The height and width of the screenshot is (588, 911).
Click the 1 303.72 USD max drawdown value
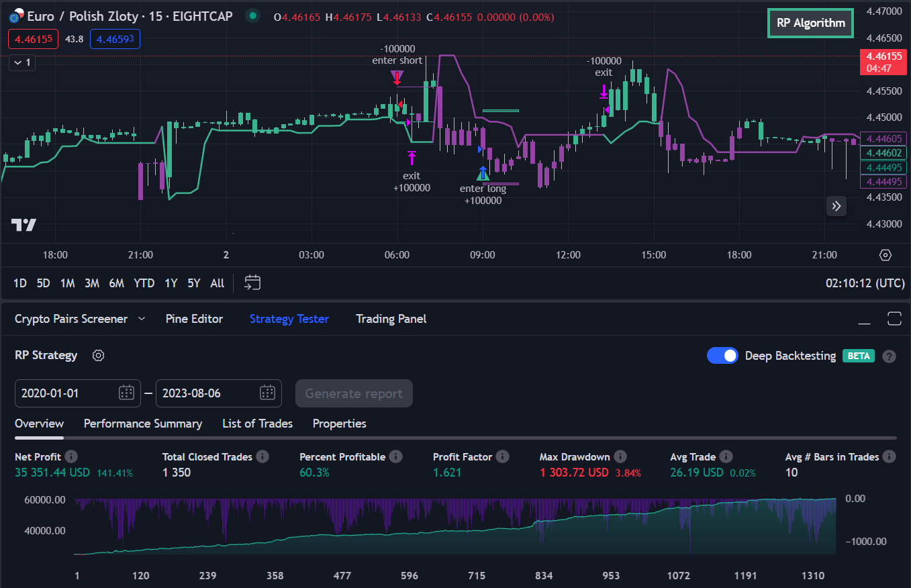click(x=574, y=473)
